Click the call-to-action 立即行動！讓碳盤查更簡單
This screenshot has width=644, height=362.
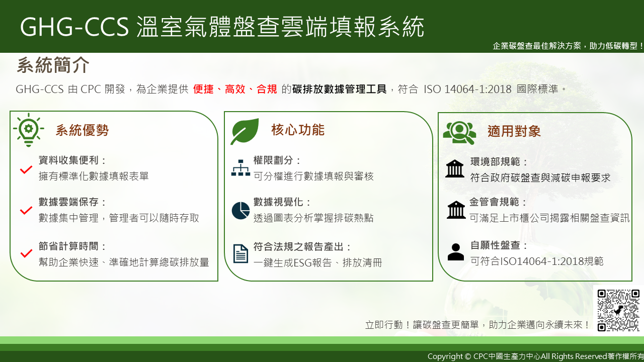pyautogui.click(x=422, y=325)
